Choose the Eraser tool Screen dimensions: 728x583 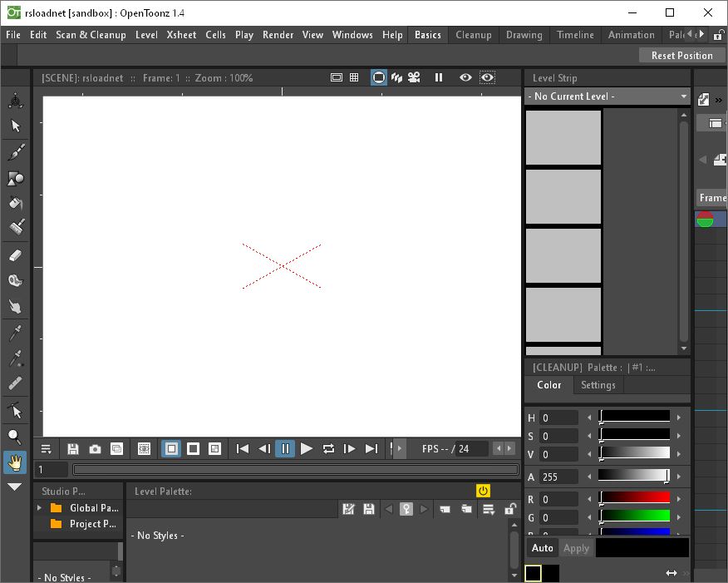click(16, 255)
